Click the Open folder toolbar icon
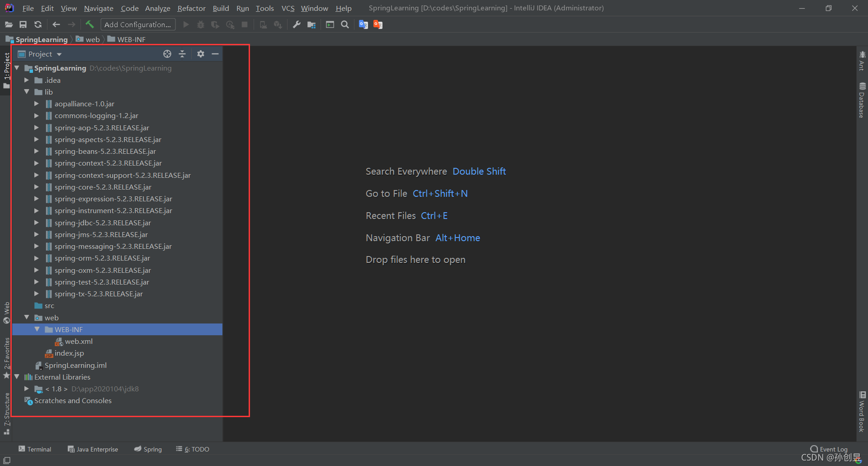The image size is (868, 466). (x=9, y=24)
